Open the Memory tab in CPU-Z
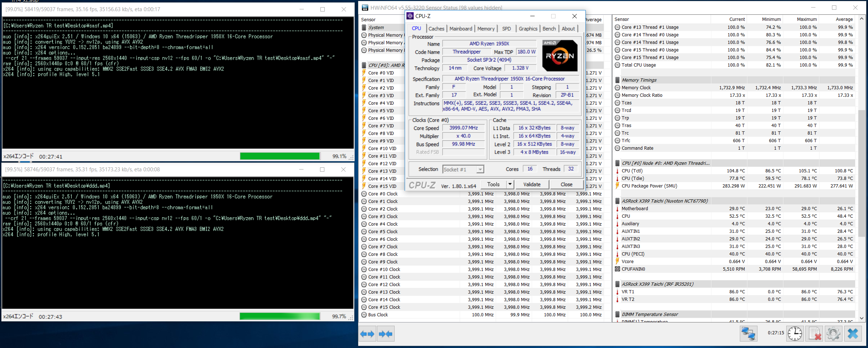868x348 pixels. pos(486,29)
